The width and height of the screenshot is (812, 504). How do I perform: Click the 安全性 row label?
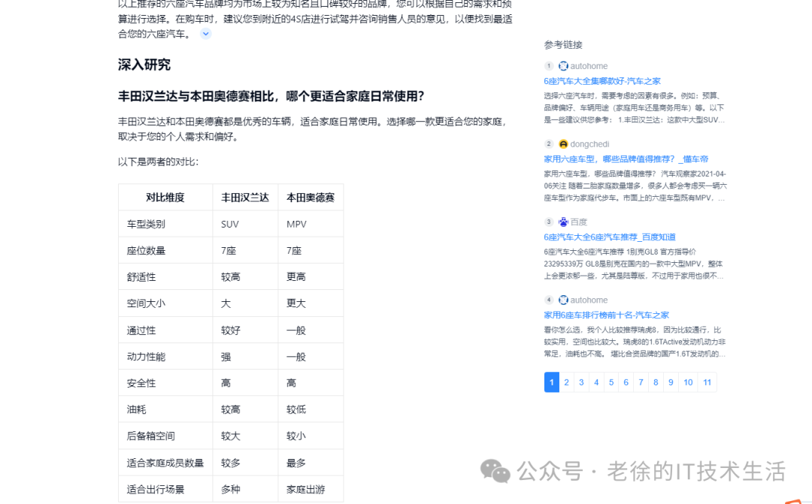141,383
